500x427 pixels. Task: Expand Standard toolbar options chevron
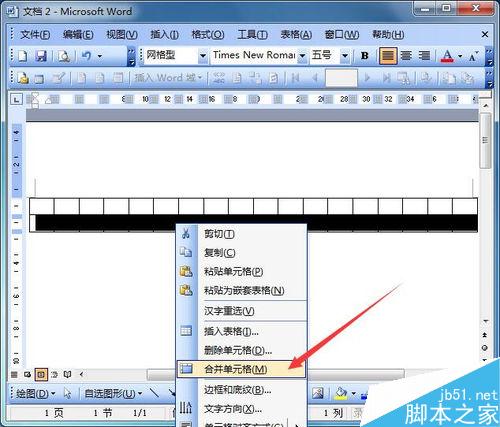pyautogui.click(x=131, y=56)
